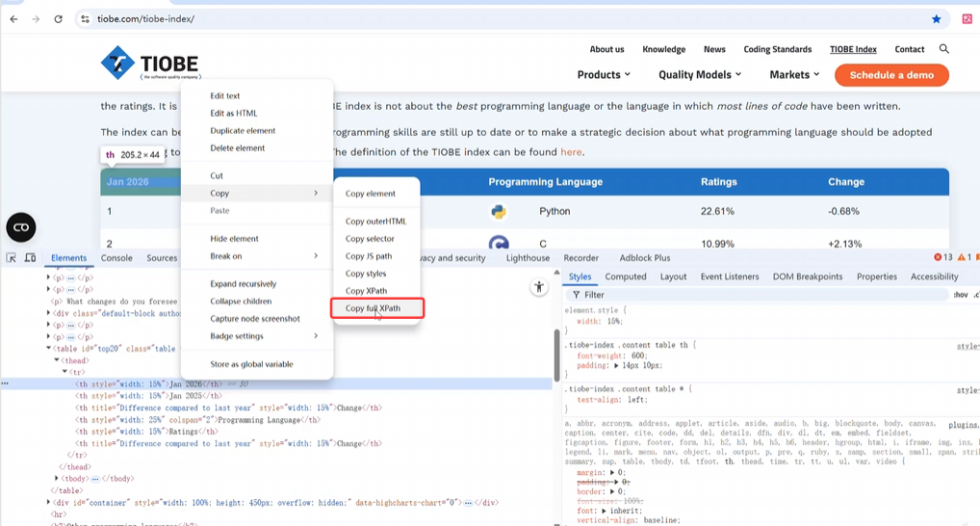Viewport: 980px width, 526px height.
Task: Switch to the Console tab
Action: 116,257
